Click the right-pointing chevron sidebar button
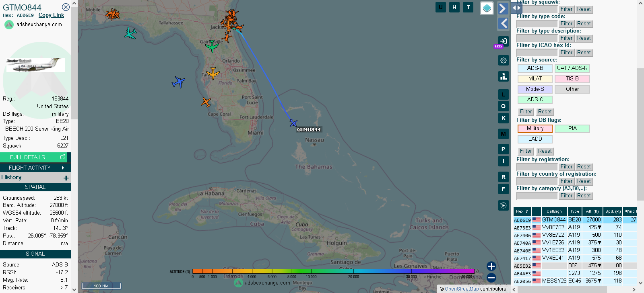The height and width of the screenshot is (293, 644). point(503,8)
